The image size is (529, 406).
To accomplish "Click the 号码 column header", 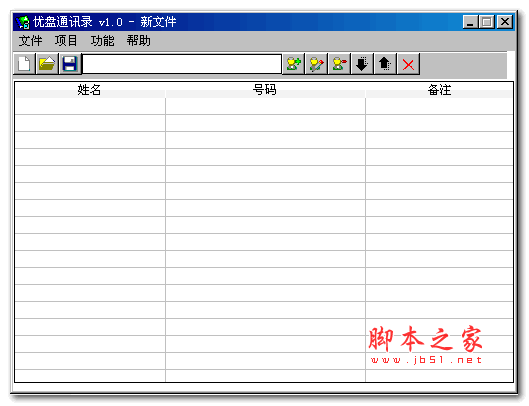I will pyautogui.click(x=265, y=90).
